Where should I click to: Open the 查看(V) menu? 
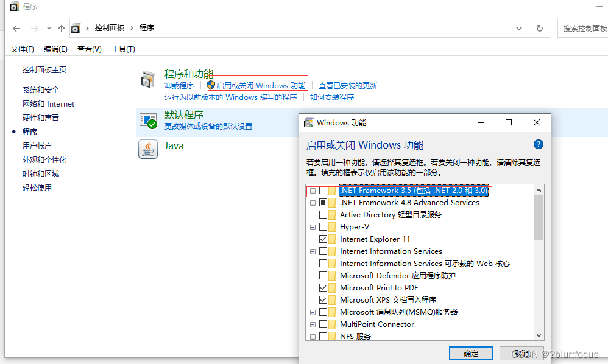(x=89, y=49)
